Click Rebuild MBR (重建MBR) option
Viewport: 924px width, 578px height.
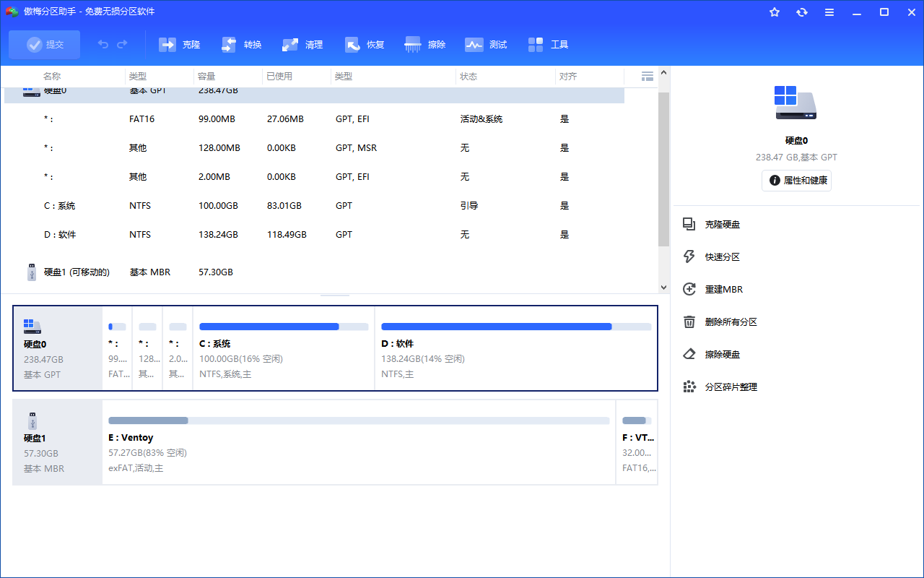click(x=723, y=290)
